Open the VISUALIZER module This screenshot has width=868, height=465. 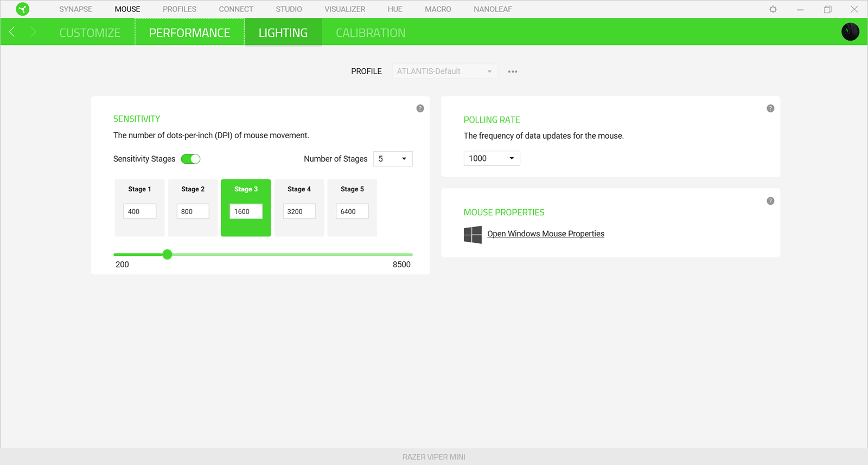(345, 9)
